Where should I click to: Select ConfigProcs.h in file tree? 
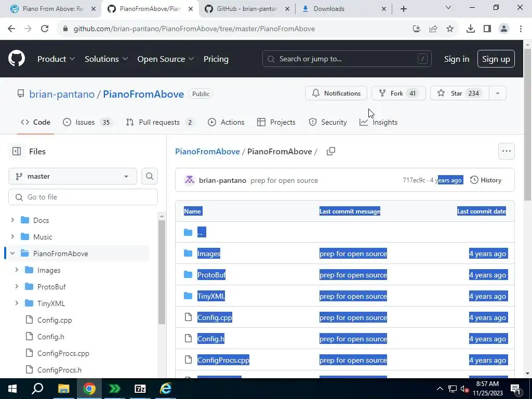coord(59,370)
